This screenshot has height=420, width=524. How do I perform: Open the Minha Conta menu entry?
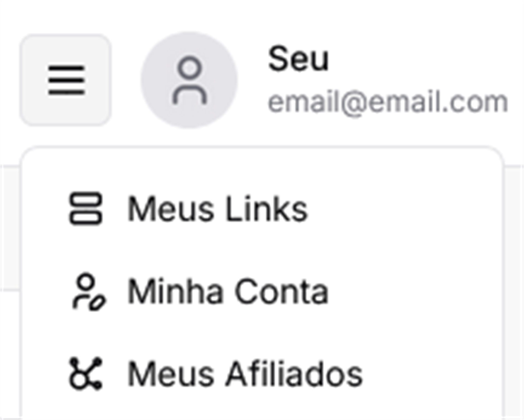tap(228, 292)
